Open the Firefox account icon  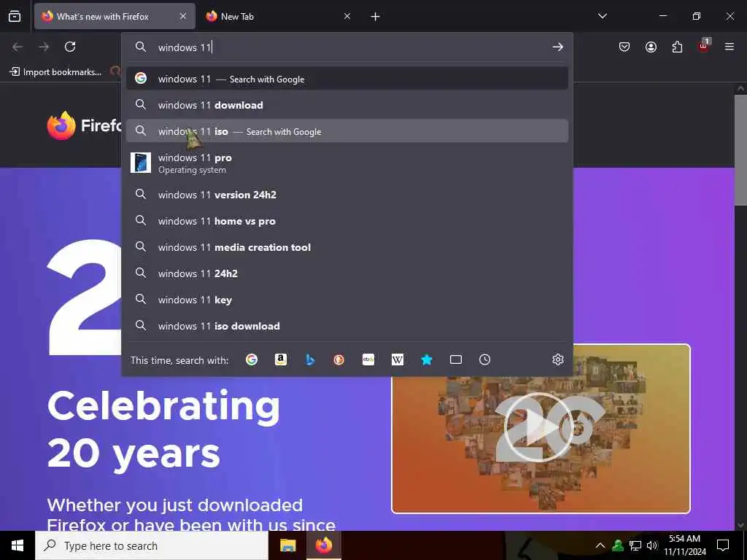651,47
